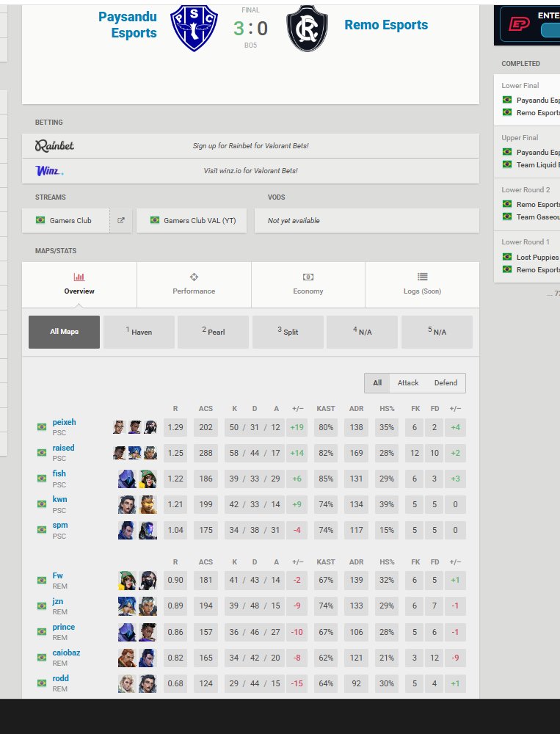Open prince's player profile

coord(64,628)
